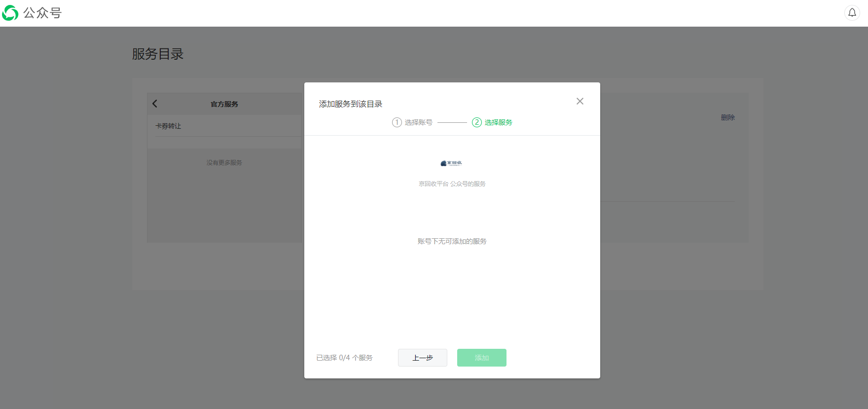868x409 pixels.
Task: Close the 添加服务到该目录 dialog
Action: click(x=580, y=101)
